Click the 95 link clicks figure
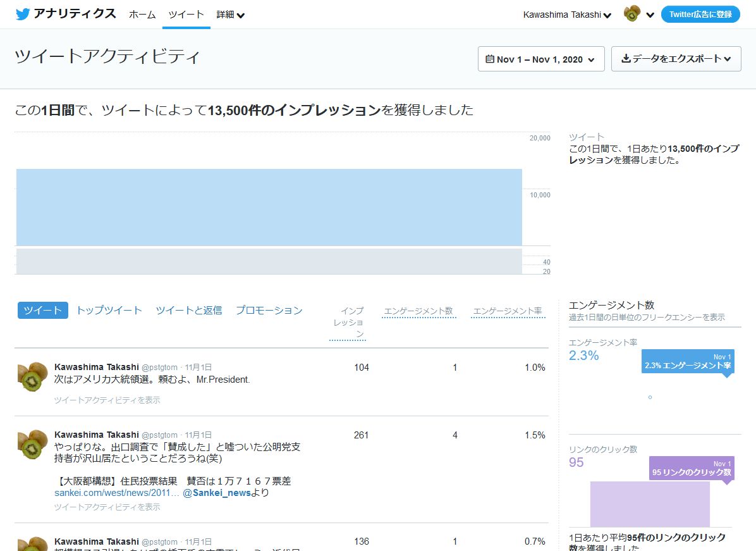 click(x=576, y=462)
